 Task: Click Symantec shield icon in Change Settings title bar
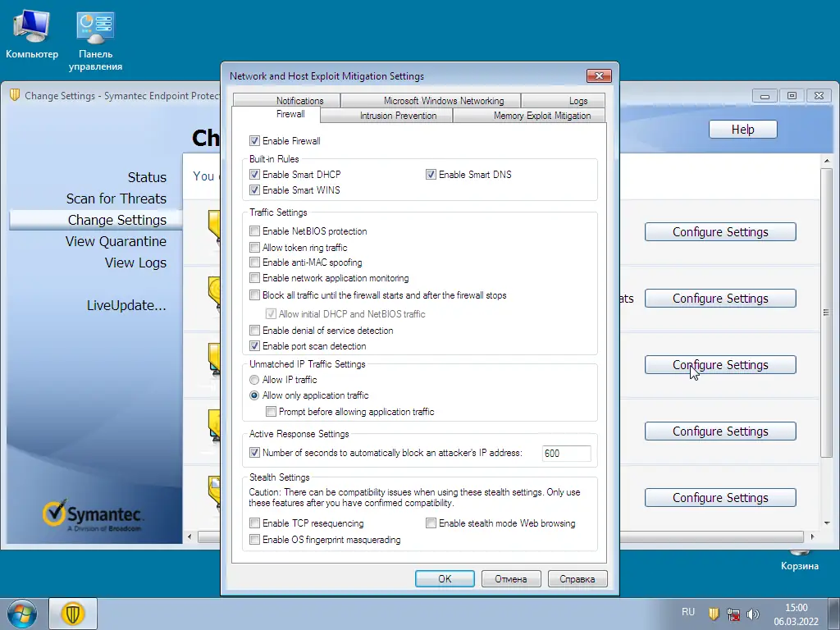[x=15, y=95]
